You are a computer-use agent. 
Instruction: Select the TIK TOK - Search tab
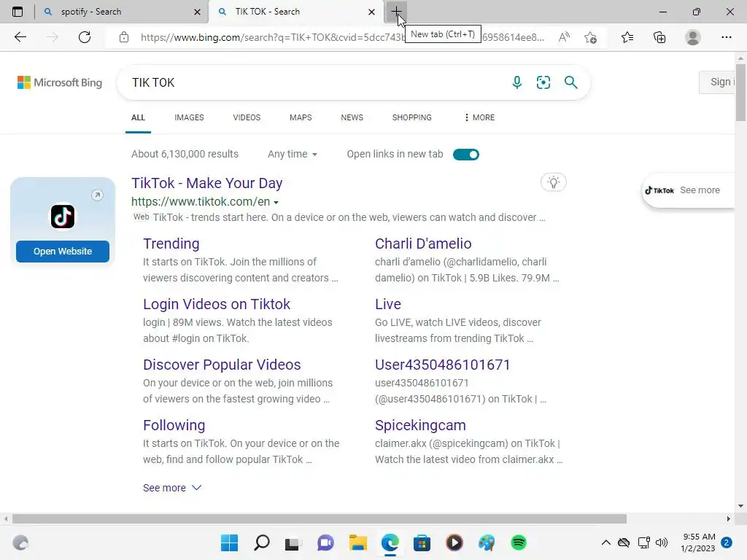click(x=295, y=12)
